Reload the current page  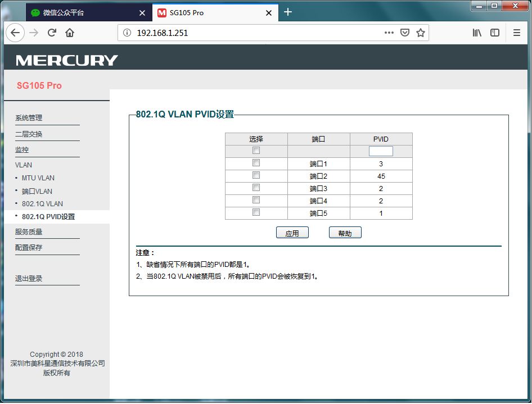point(52,33)
